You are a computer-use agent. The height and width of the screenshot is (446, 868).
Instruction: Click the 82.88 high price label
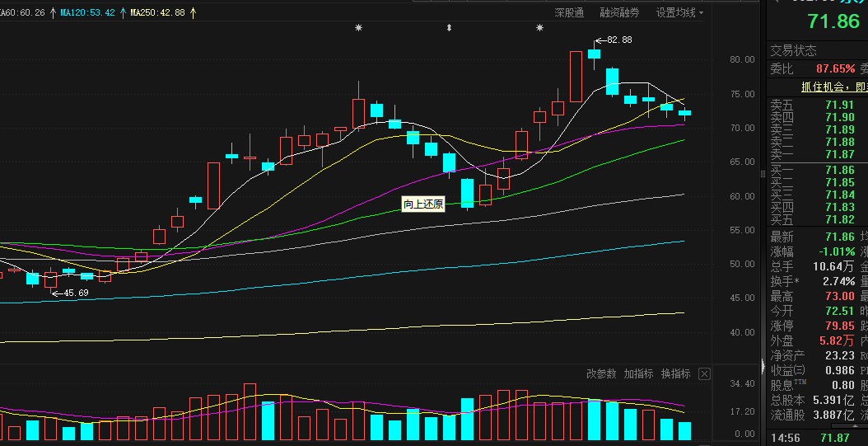tap(619, 40)
